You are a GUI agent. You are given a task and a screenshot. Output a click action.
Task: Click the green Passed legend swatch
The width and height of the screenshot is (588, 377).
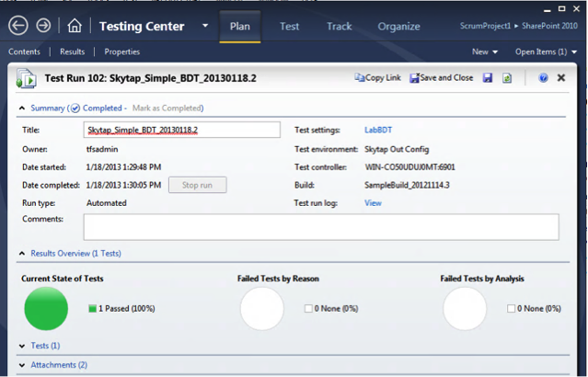(92, 308)
